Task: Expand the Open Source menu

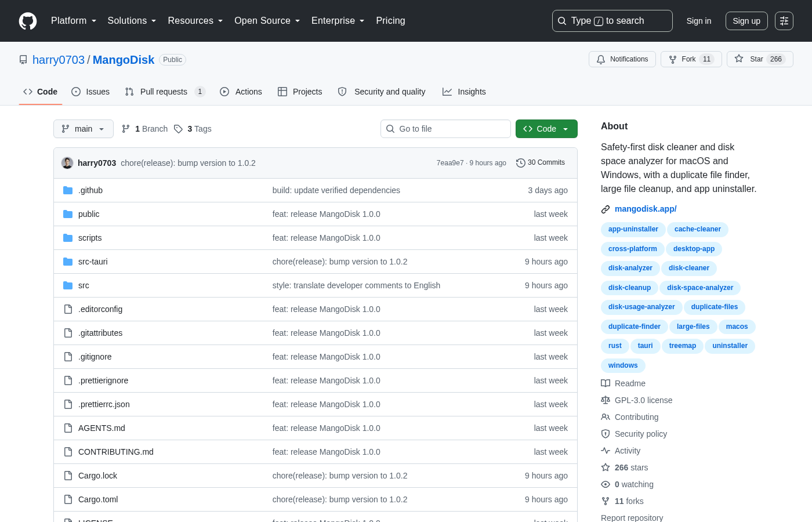Action: click(267, 21)
